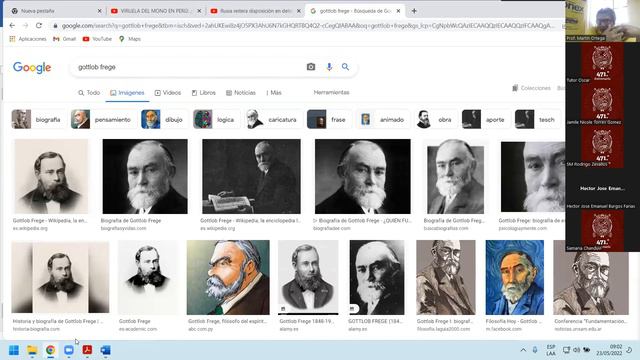Click the magnifier search button
The height and width of the screenshot is (360, 640).
345,67
